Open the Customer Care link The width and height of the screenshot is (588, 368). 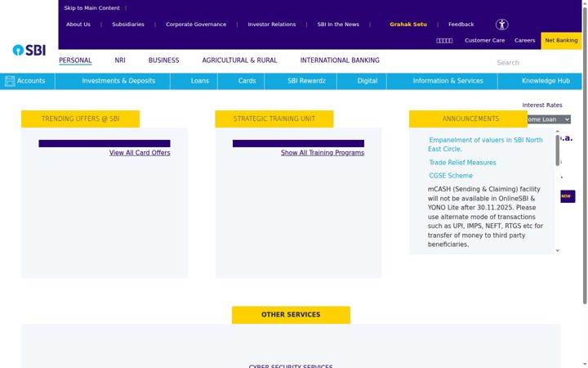[x=485, y=41]
